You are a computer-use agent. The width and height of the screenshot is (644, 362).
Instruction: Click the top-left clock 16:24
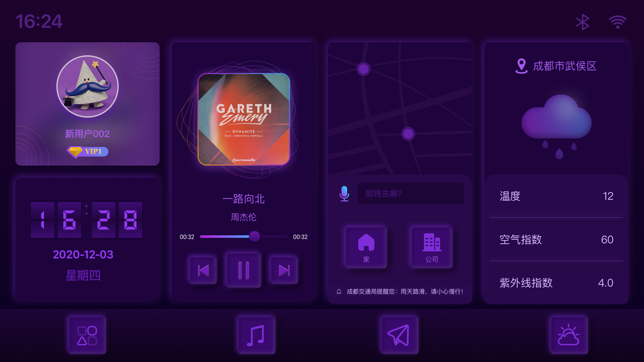[39, 21]
